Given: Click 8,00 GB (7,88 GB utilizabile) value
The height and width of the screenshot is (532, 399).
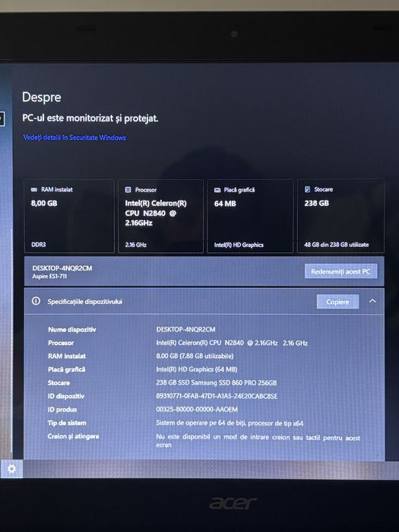Looking at the screenshot, I should pos(195,356).
